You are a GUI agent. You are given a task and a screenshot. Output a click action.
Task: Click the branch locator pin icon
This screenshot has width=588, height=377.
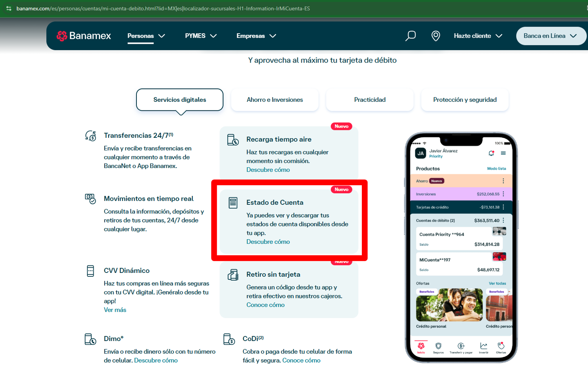436,36
